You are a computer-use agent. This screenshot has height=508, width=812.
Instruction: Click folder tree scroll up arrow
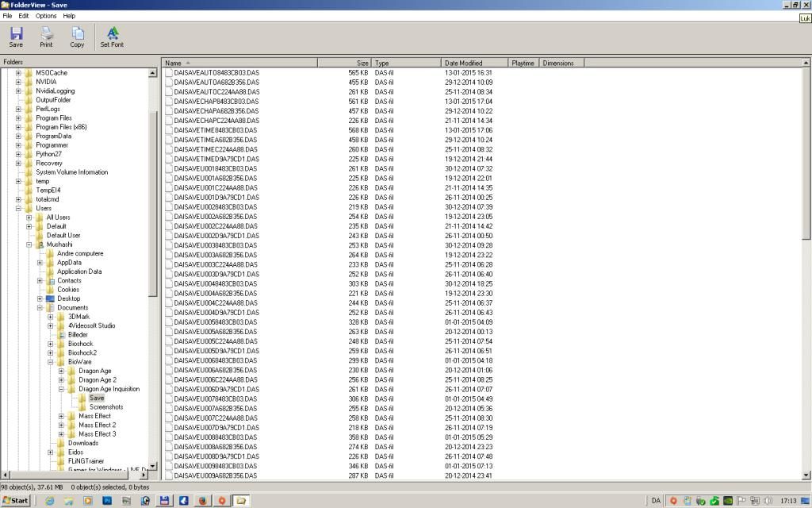(153, 73)
